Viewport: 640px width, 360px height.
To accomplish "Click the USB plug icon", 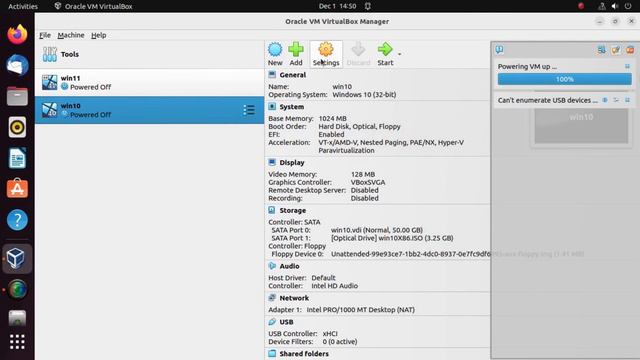I will pyautogui.click(x=272, y=322).
